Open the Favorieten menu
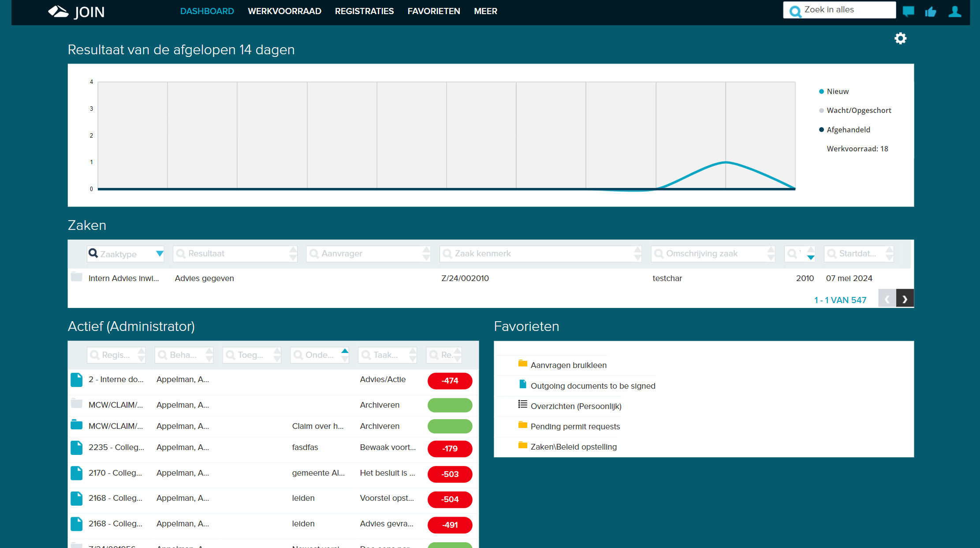 (x=434, y=11)
